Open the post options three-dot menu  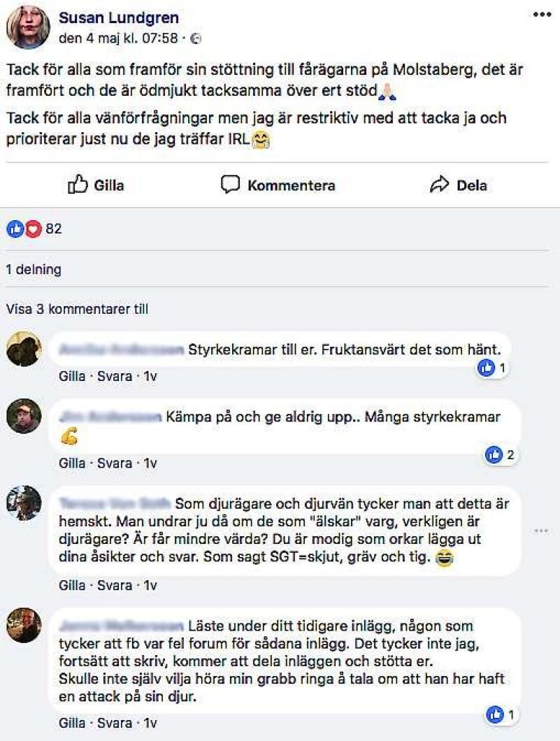tap(543, 15)
